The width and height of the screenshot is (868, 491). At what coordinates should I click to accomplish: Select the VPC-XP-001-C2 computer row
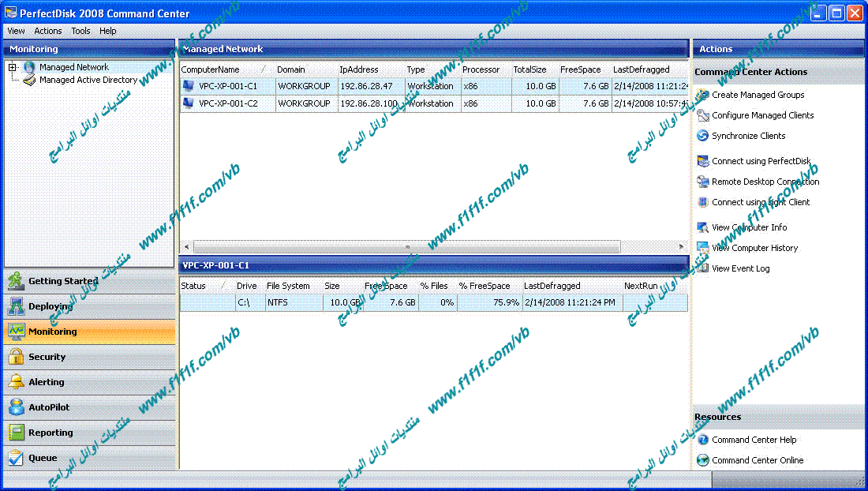pos(227,103)
